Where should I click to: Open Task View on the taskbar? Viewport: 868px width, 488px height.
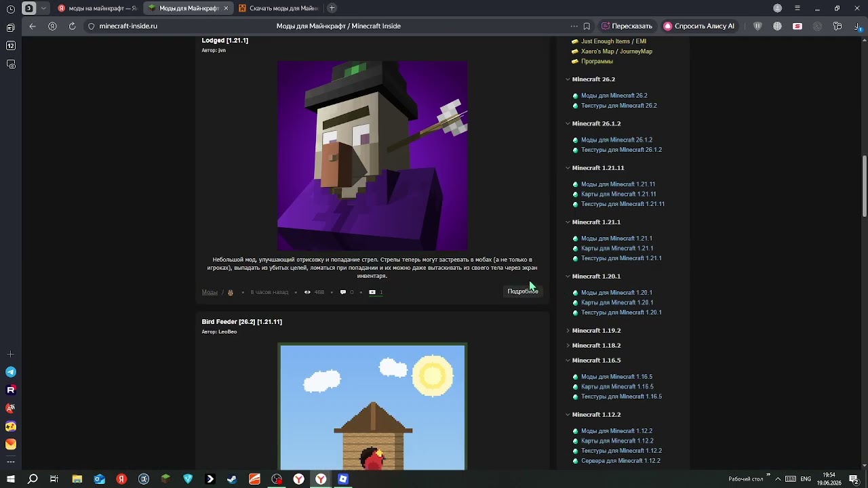tap(54, 479)
